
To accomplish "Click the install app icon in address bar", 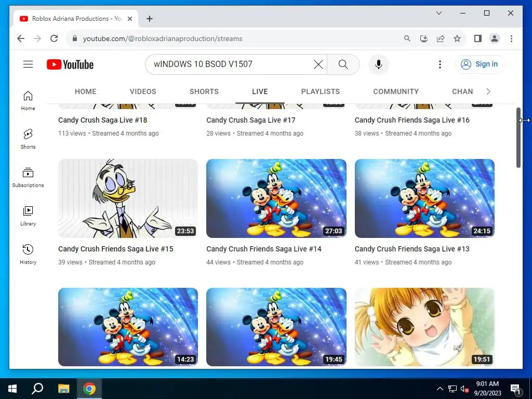I will click(424, 38).
